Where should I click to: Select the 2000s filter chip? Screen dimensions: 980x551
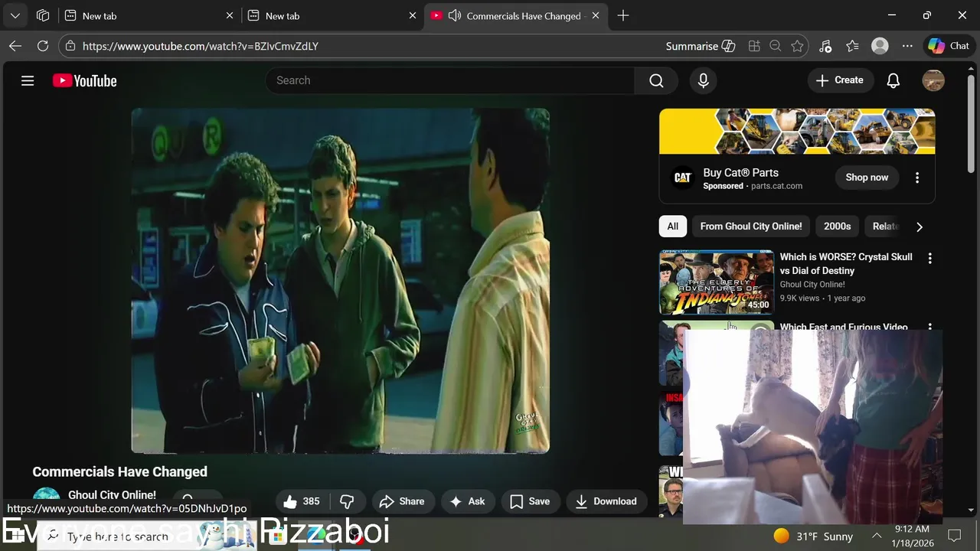(837, 227)
